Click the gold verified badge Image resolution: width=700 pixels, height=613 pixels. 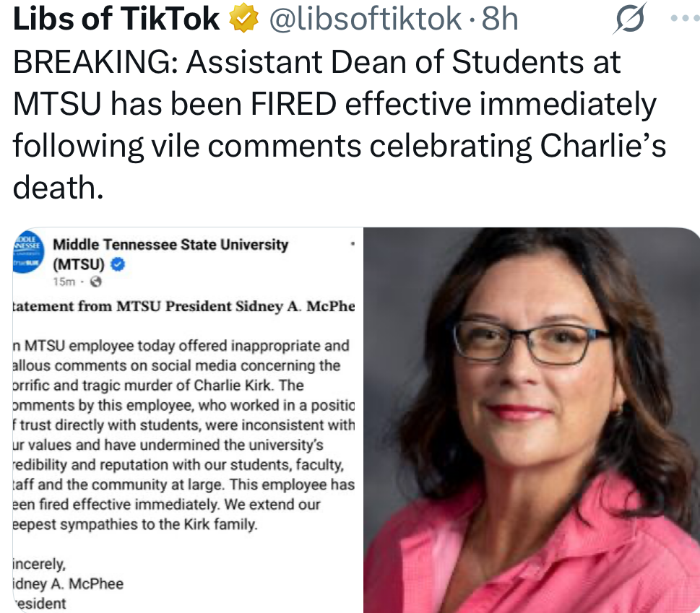click(x=242, y=20)
